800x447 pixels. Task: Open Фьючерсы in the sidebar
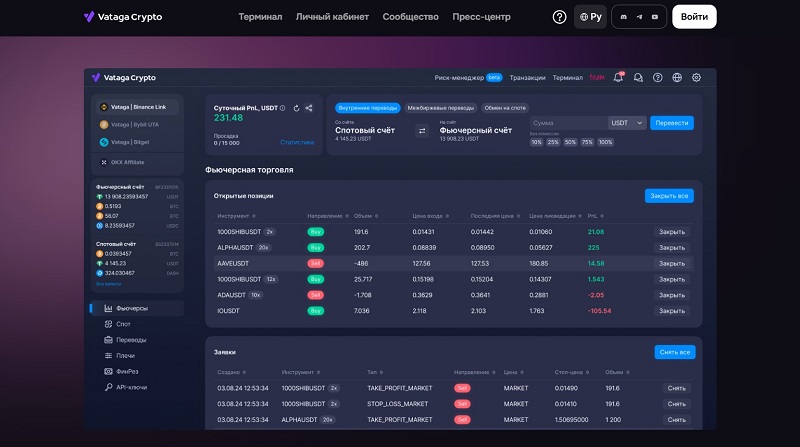[x=137, y=308]
